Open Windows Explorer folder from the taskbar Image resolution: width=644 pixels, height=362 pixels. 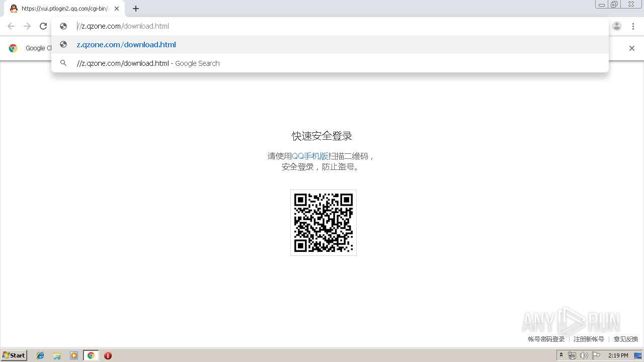click(57, 355)
